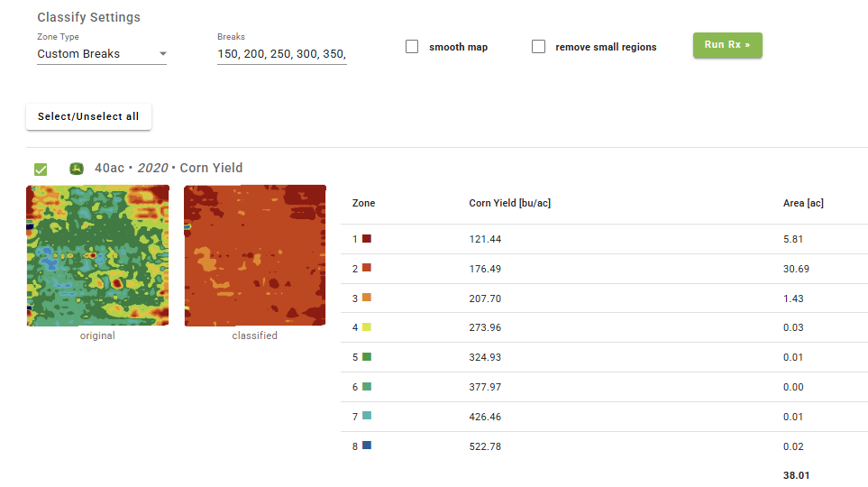Screen dimensions: 868x487
Task: Click the 426.46 yield value
Action: point(485,417)
